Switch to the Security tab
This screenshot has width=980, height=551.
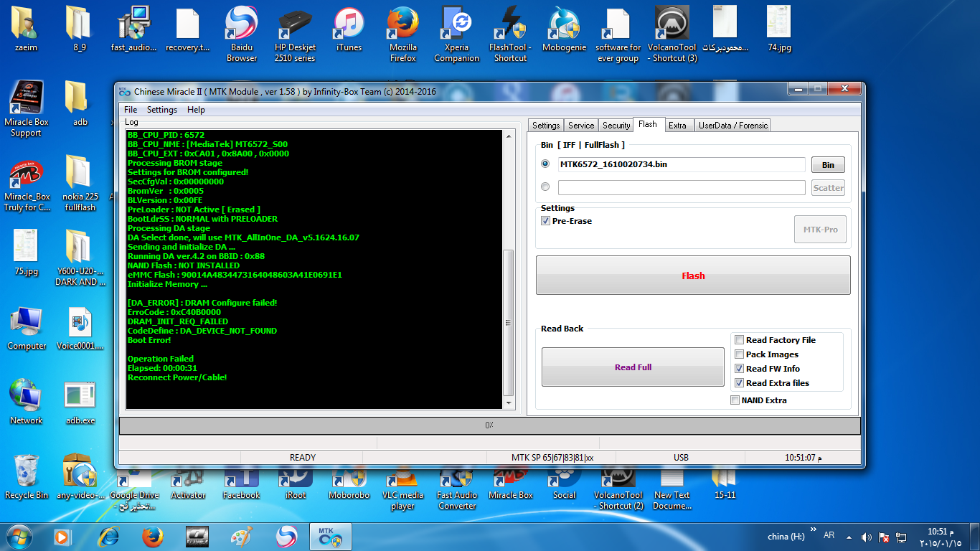click(616, 126)
